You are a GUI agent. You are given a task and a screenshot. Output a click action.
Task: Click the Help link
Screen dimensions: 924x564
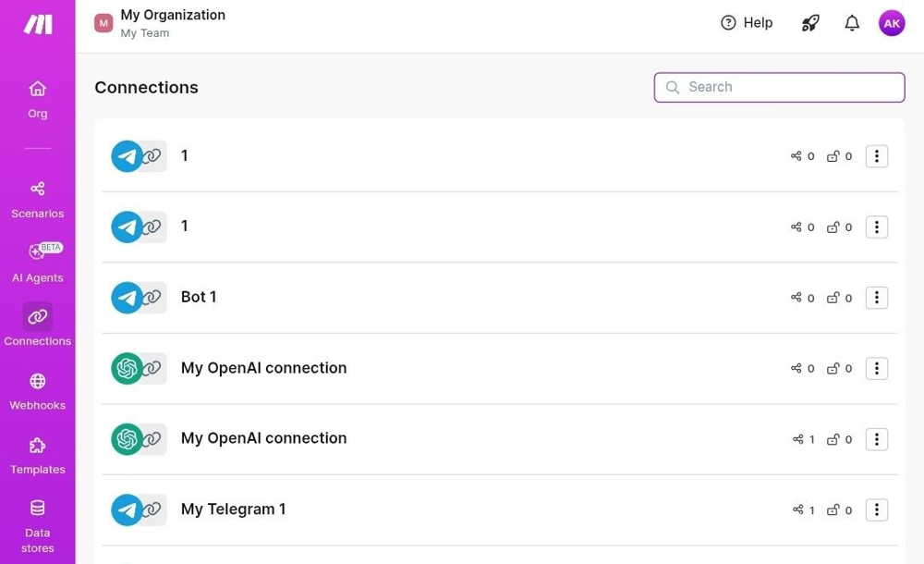[x=747, y=23]
